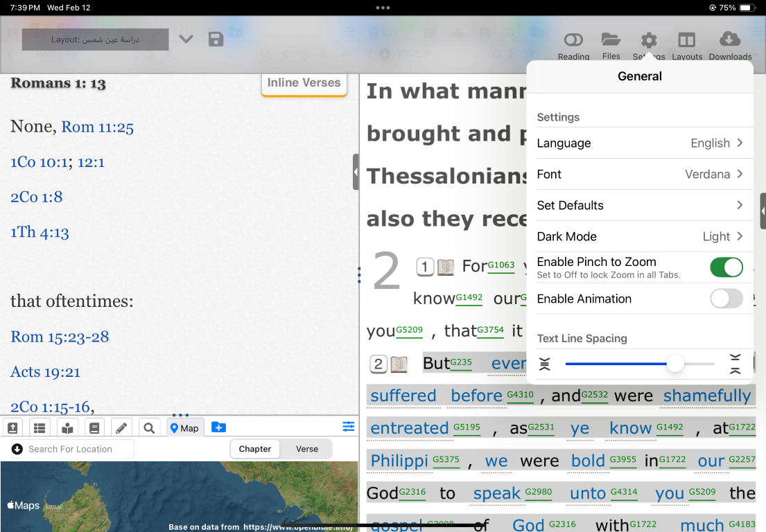Open the Language setting row
This screenshot has height=532, width=766.
pos(639,143)
